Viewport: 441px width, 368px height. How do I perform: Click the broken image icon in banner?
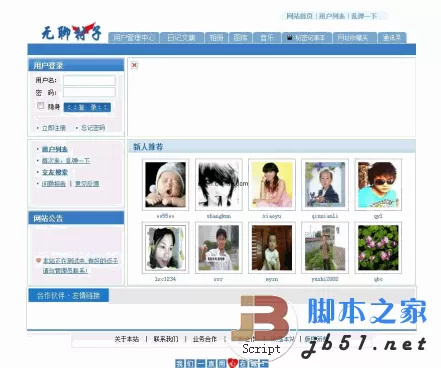(x=134, y=65)
